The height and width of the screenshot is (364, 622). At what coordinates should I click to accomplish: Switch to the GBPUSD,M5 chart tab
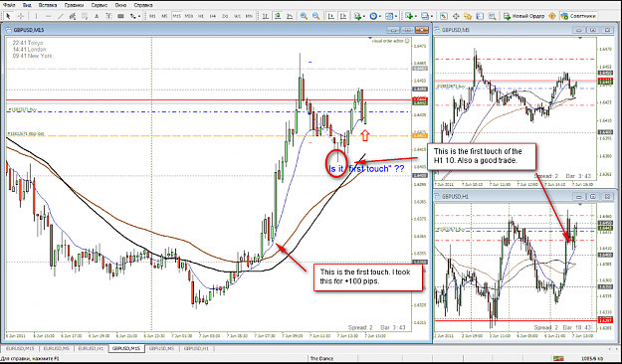[161, 348]
